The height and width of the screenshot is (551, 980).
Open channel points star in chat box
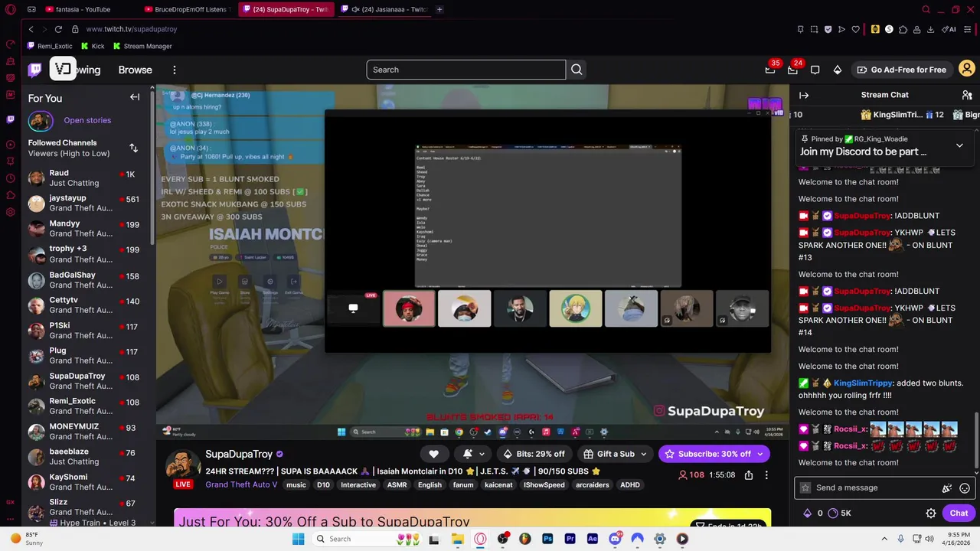click(805, 488)
